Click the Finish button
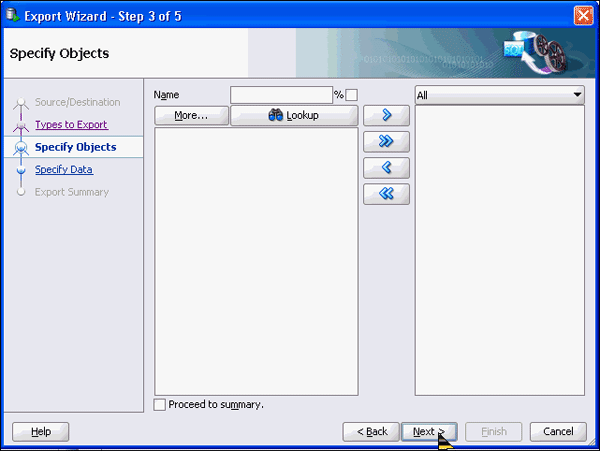This screenshot has height=451, width=600. click(494, 431)
